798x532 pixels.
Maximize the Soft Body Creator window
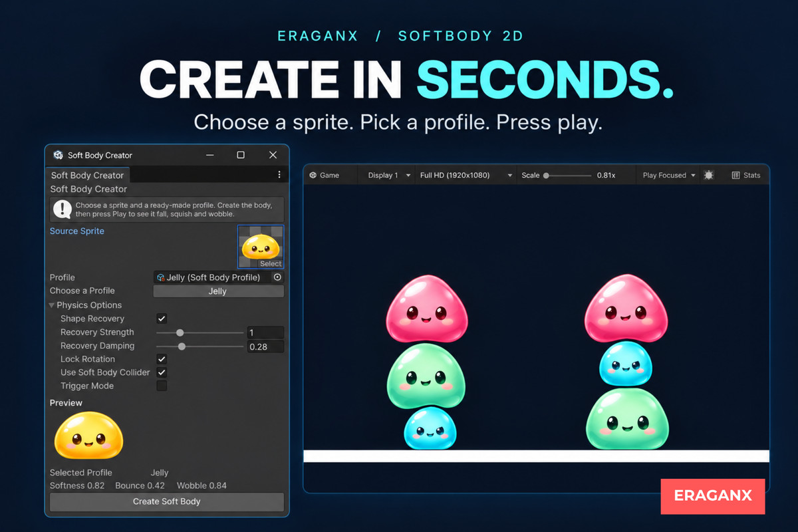pyautogui.click(x=241, y=155)
